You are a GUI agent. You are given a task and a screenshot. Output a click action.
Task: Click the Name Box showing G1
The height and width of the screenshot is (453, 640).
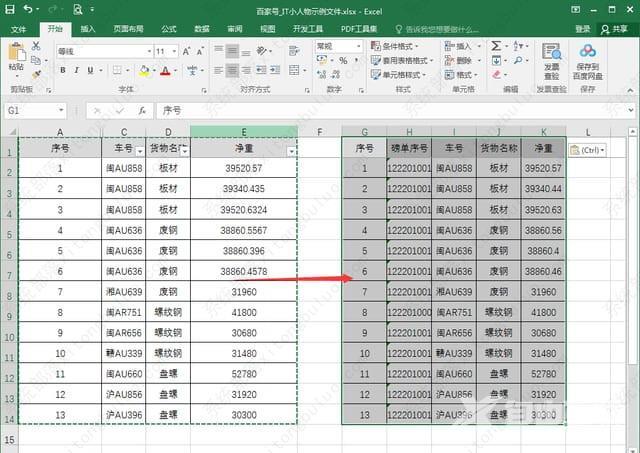(35, 111)
